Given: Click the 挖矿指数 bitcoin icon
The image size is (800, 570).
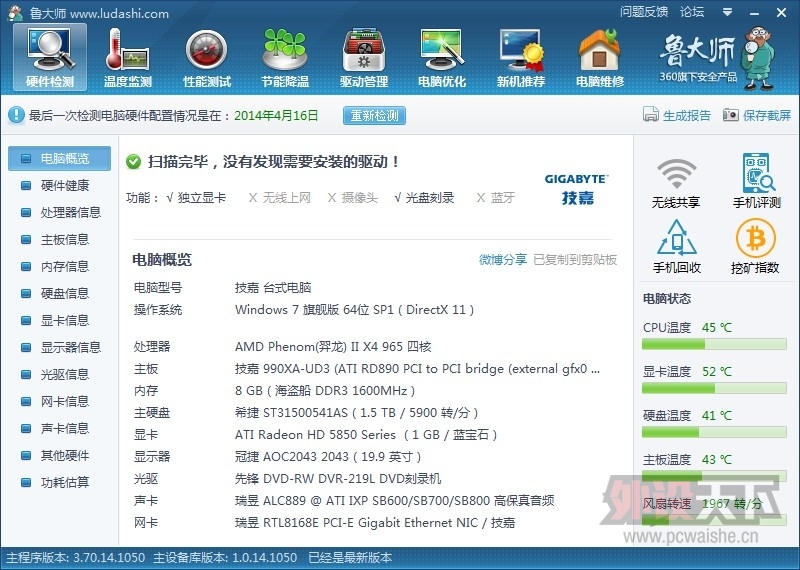Looking at the screenshot, I should pos(756,247).
